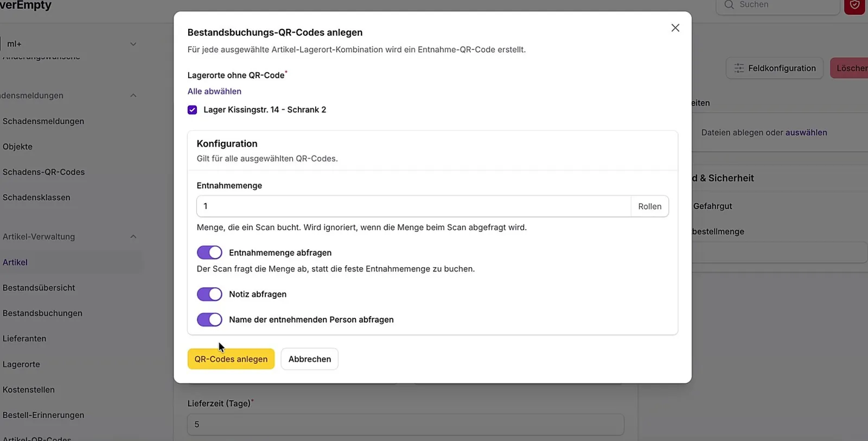
Task: Click the red Löschen button
Action: (850, 68)
